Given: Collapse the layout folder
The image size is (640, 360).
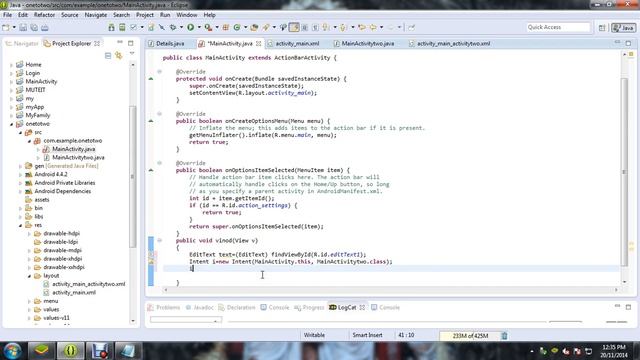Looking at the screenshot, I should point(29,276).
